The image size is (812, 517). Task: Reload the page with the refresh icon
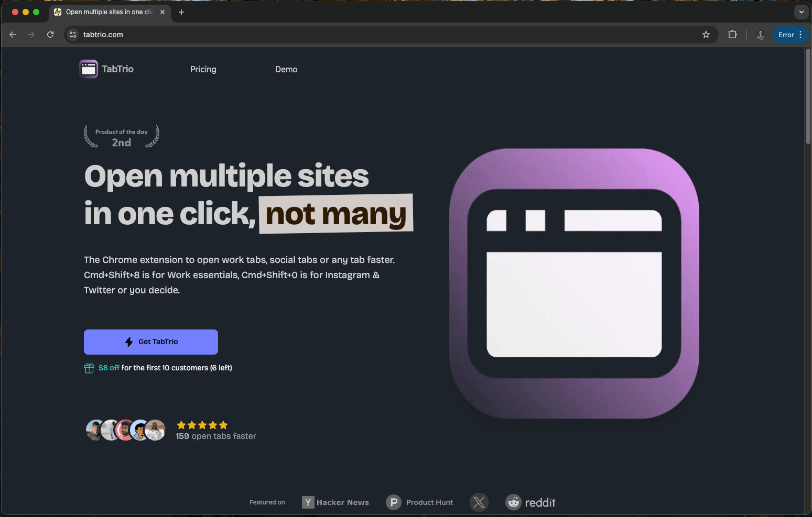point(50,35)
